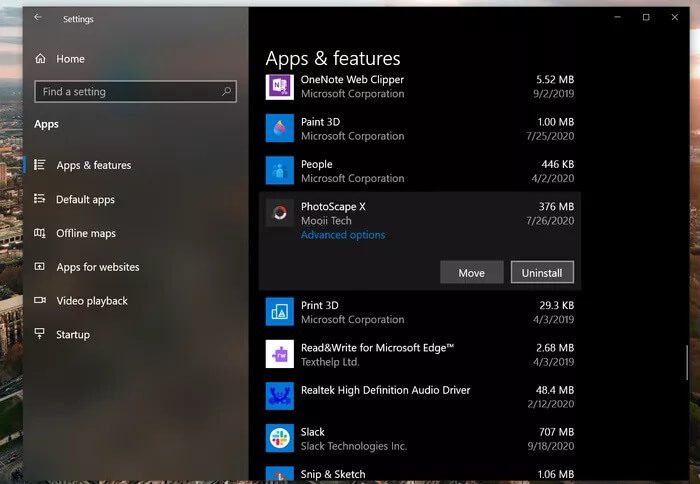Open Advanced options link for PhotoScape X
700x484 pixels.
pos(343,235)
